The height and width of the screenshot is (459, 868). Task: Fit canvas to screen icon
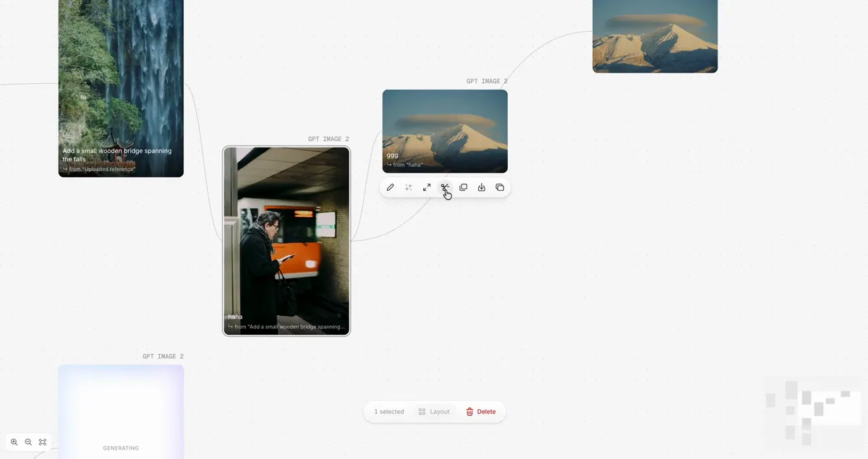point(43,442)
